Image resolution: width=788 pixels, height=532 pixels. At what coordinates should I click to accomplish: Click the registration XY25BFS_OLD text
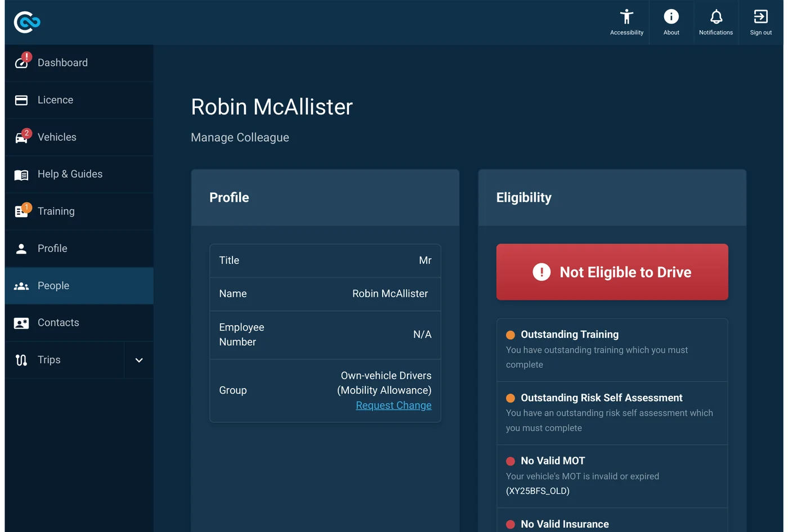click(538, 491)
